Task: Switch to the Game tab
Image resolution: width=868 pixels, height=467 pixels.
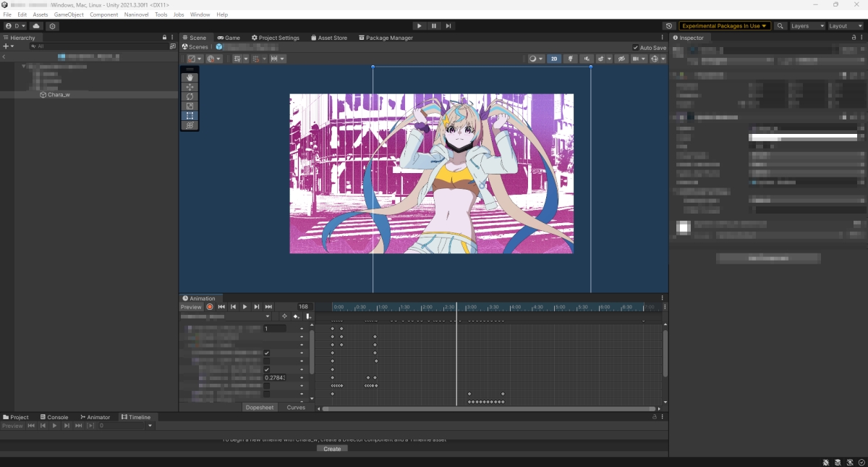Action: coord(229,38)
